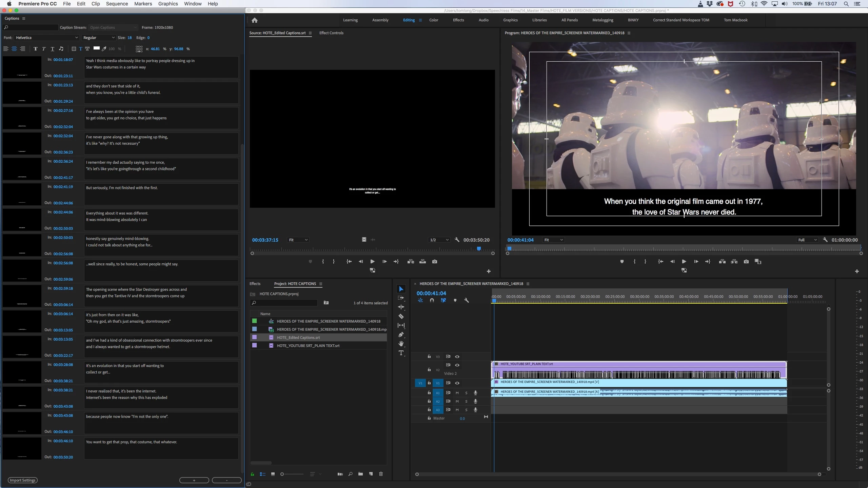This screenshot has width=868, height=488.
Task: Click the Home icon in the workspace bar
Action: tap(255, 20)
